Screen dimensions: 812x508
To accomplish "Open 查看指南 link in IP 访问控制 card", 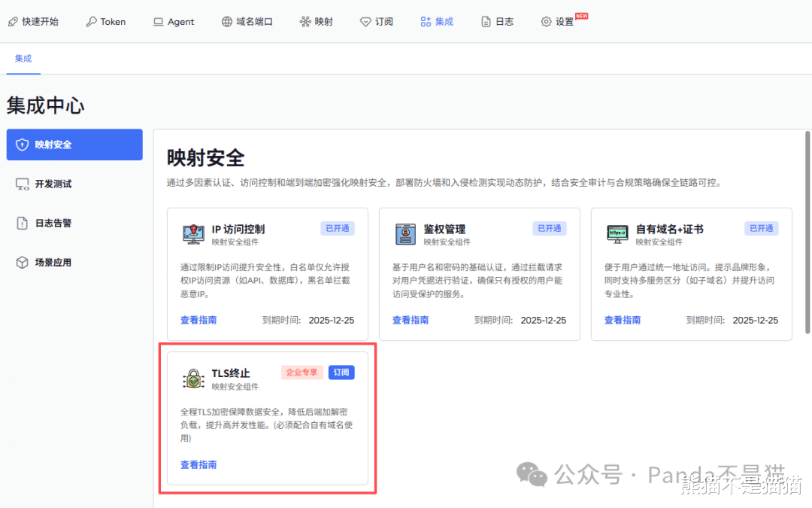I will tap(198, 321).
